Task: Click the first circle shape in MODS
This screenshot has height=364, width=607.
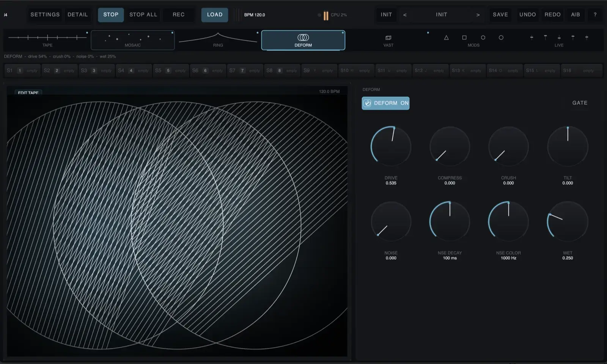Action: point(483,38)
